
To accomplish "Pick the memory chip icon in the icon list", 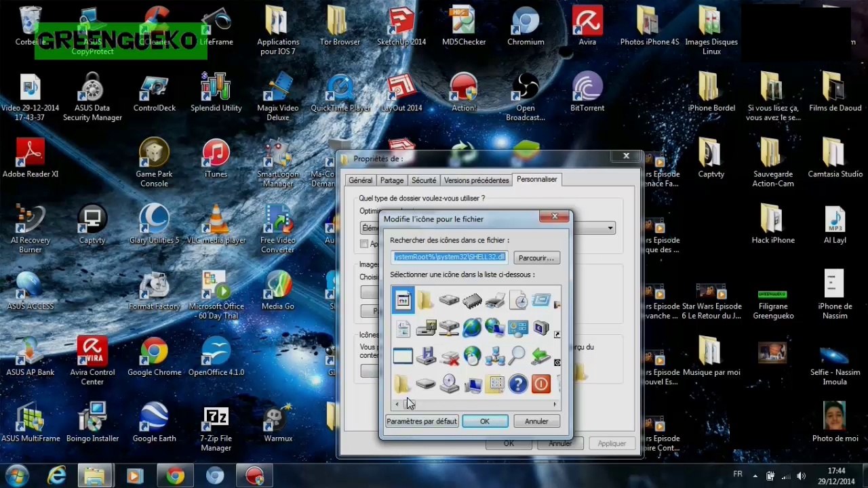I will 472,300.
